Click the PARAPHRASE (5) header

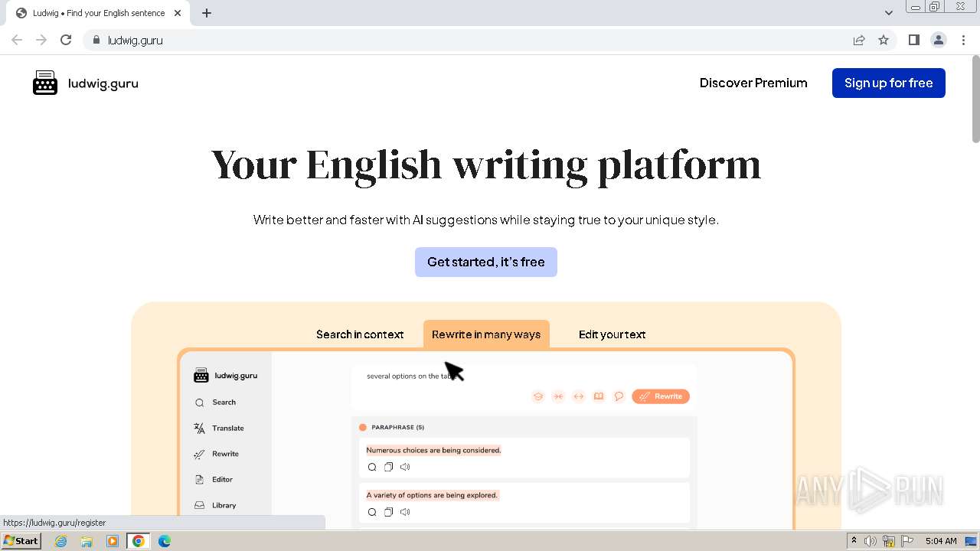coord(397,427)
